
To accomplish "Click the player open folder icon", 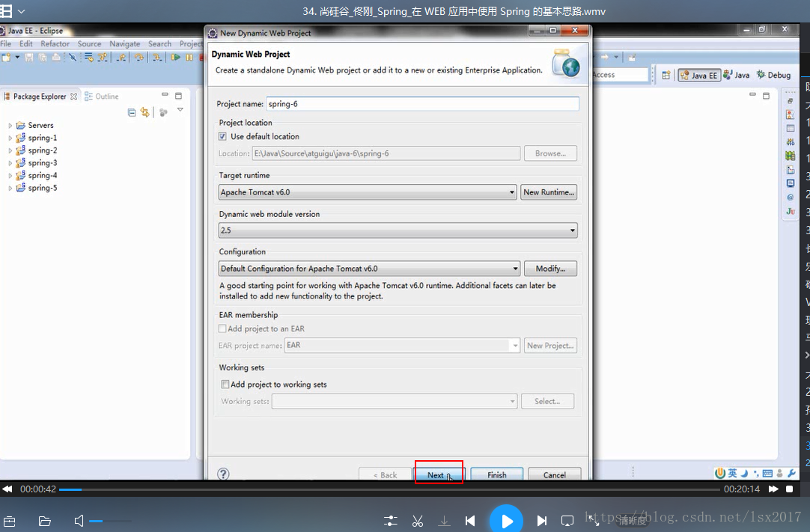I will click(x=44, y=522).
